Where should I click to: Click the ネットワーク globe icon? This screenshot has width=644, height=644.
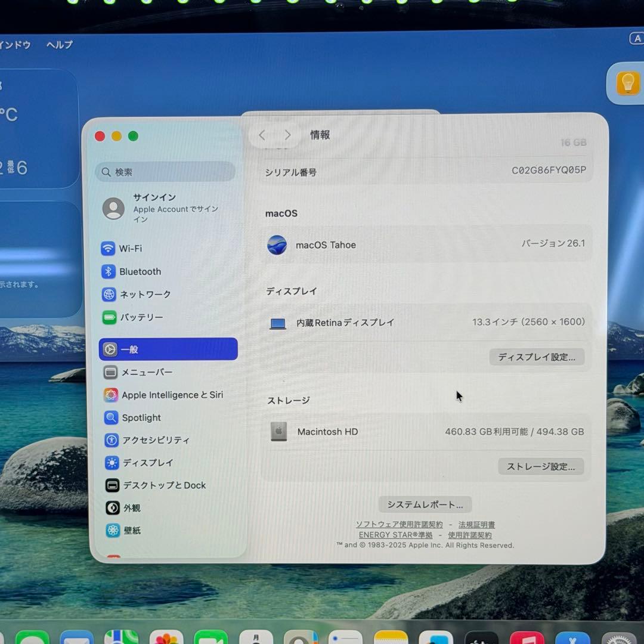point(111,294)
